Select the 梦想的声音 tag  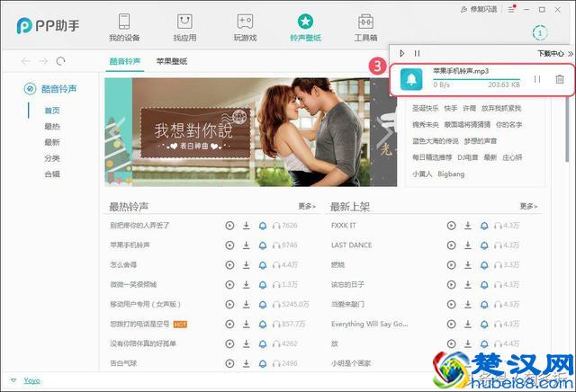pos(481,141)
